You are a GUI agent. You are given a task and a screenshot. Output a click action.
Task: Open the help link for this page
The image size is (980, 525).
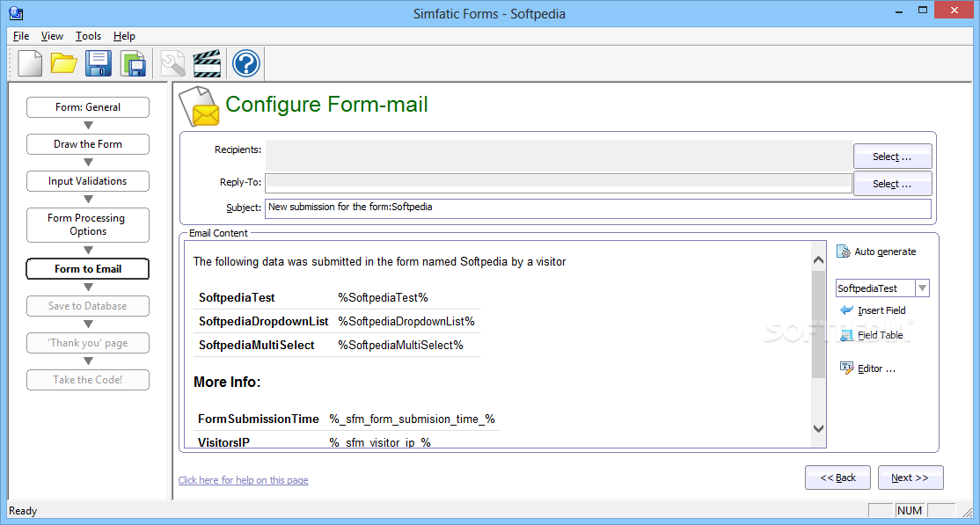click(x=243, y=480)
